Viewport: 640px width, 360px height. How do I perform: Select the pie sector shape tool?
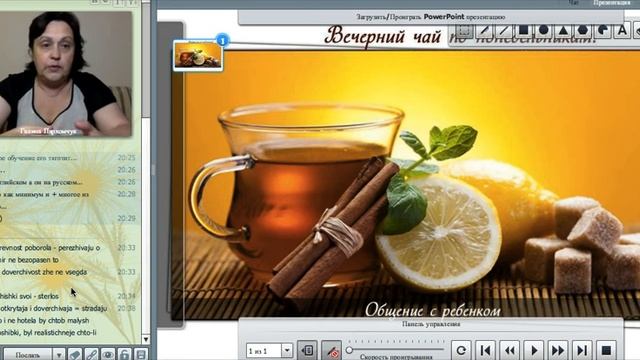[x=602, y=31]
